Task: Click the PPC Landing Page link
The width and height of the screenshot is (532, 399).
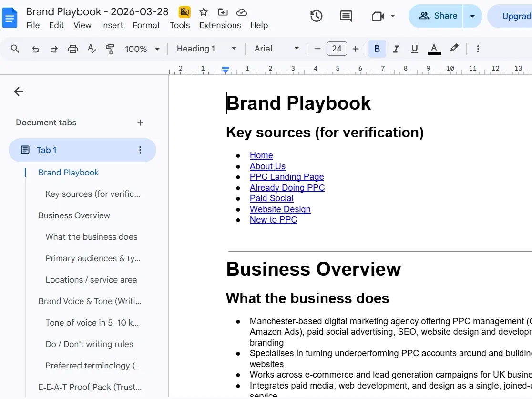Action: (x=286, y=176)
